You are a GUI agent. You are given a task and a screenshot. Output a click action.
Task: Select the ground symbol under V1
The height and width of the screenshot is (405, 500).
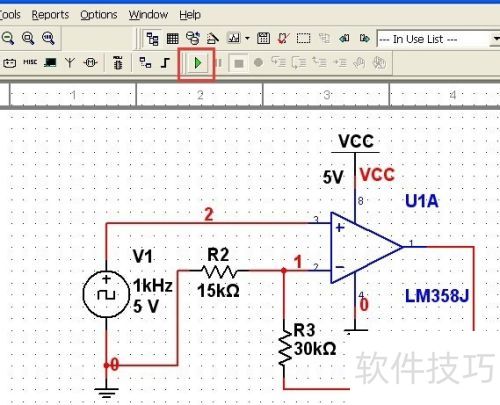tap(106, 393)
